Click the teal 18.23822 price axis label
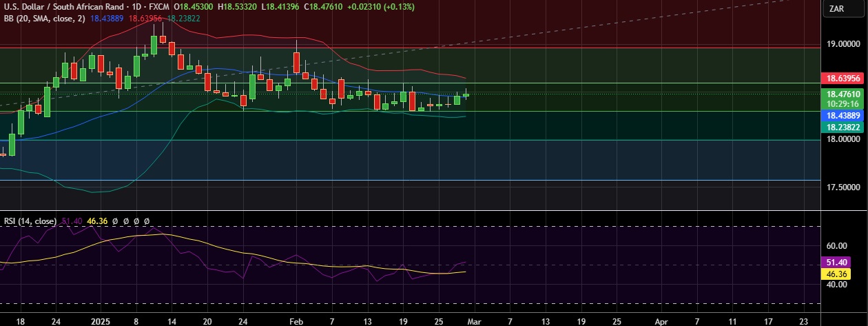Viewport: 868px width, 326px height. (843, 127)
